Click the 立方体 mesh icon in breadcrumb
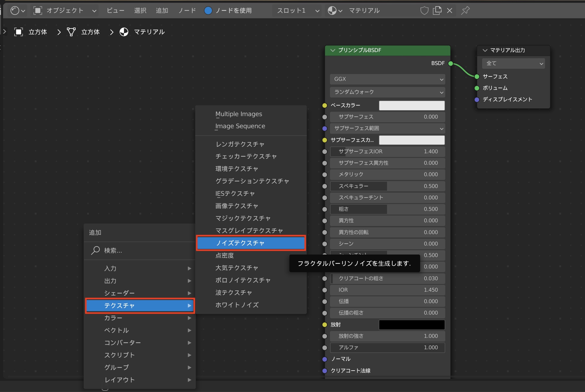 (71, 32)
